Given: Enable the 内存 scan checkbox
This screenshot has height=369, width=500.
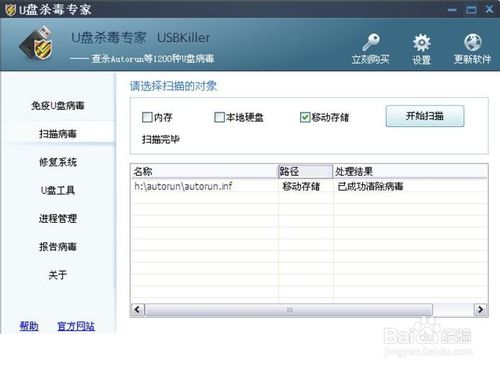Looking at the screenshot, I should click(x=147, y=117).
